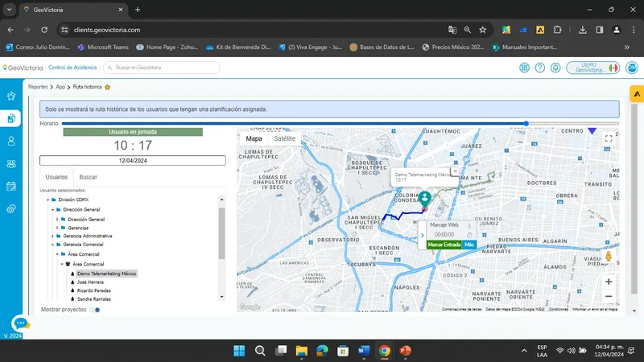Open the users icon in left sidebar
This screenshot has width=644, height=362.
pos(11,142)
